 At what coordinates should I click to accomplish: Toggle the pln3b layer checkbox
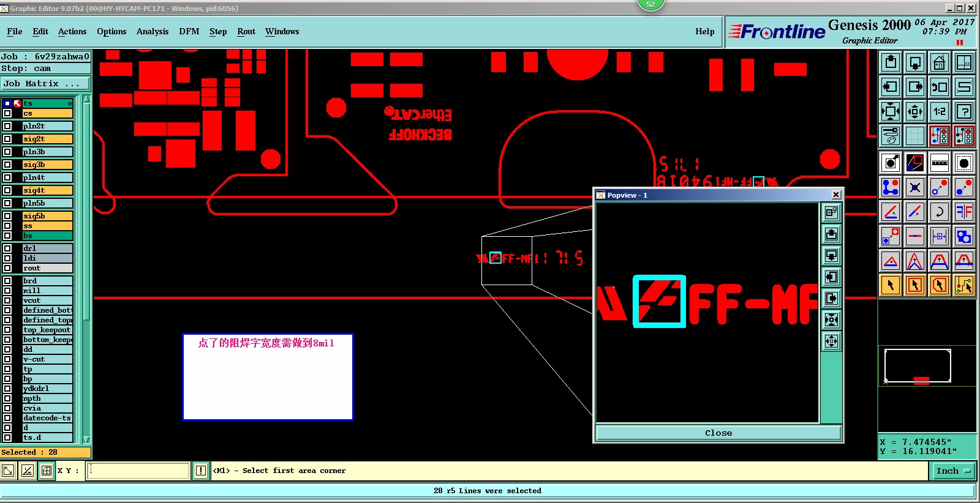tap(7, 152)
